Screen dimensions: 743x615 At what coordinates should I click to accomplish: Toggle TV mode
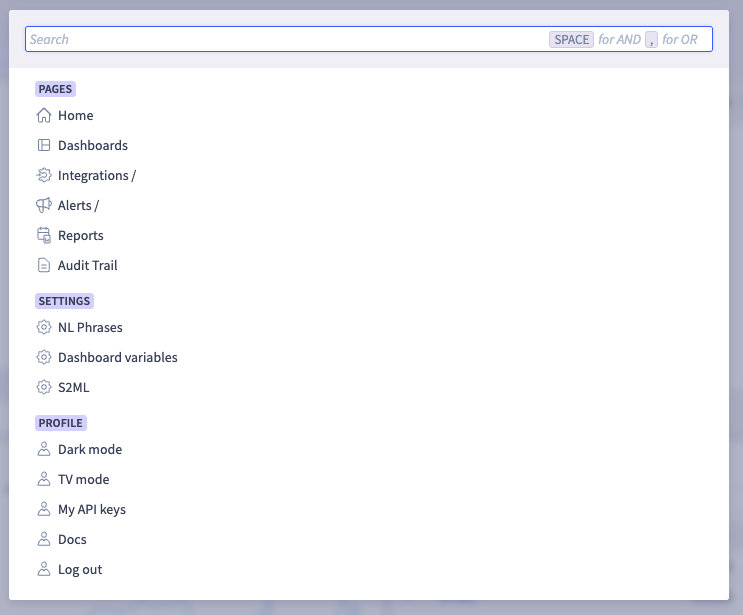click(83, 479)
